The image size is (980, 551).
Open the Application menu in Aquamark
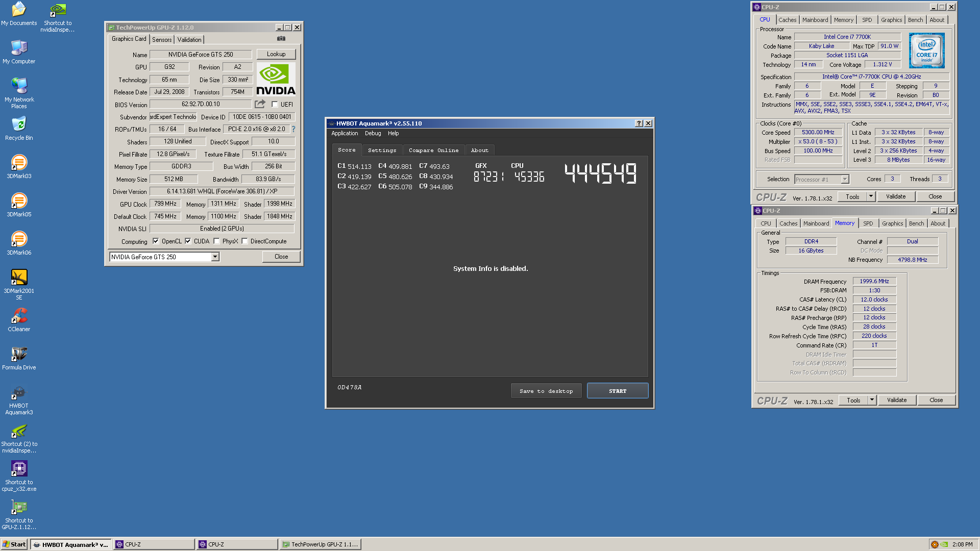345,133
